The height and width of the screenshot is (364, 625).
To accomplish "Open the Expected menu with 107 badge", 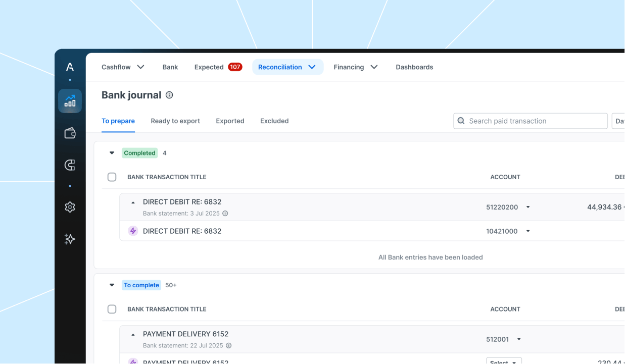I will (x=218, y=67).
